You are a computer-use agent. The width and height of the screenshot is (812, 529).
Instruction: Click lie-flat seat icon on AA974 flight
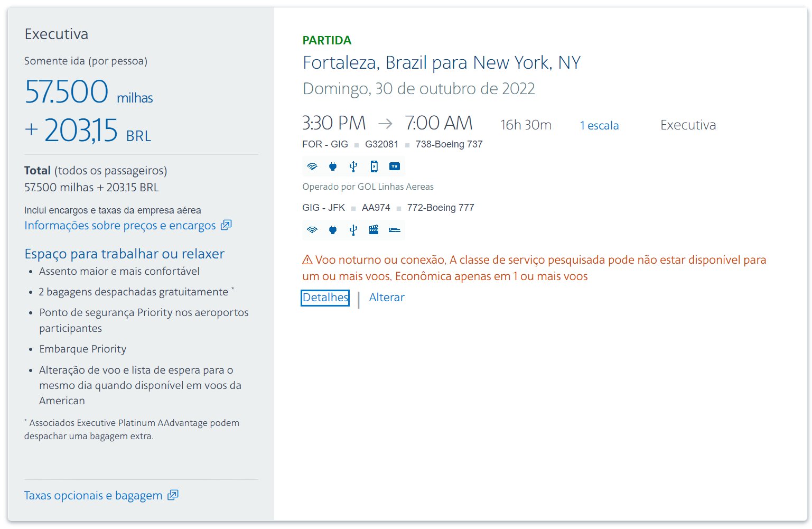(395, 230)
